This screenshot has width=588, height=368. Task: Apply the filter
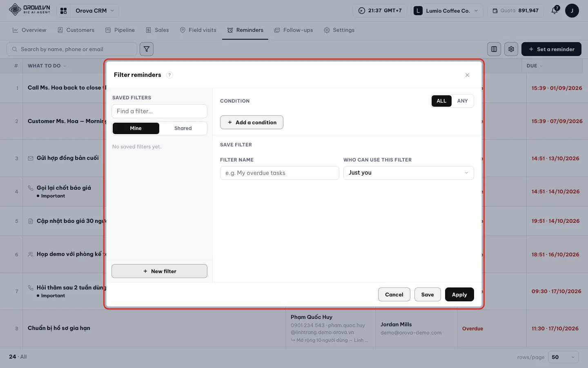tap(459, 294)
